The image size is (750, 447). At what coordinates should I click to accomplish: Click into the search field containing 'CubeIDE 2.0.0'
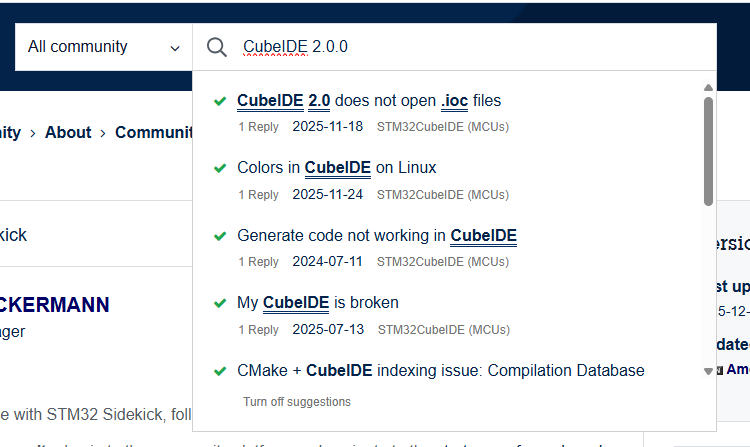click(470, 47)
